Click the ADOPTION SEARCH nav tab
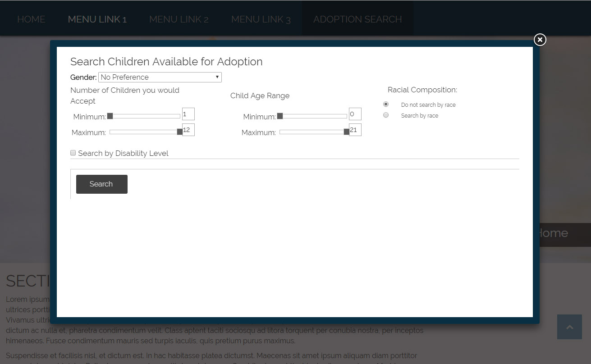The image size is (591, 364). point(357,19)
